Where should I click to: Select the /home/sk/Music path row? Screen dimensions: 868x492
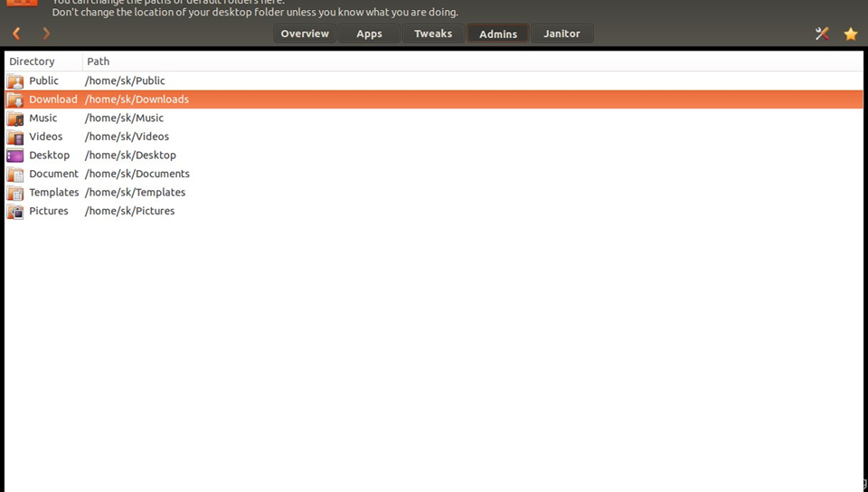124,118
